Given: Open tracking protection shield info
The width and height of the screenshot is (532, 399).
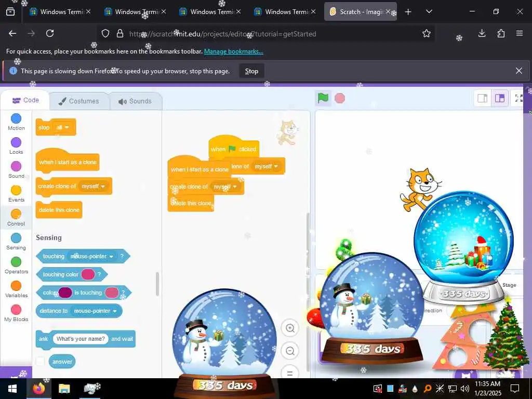Looking at the screenshot, I should (x=105, y=34).
